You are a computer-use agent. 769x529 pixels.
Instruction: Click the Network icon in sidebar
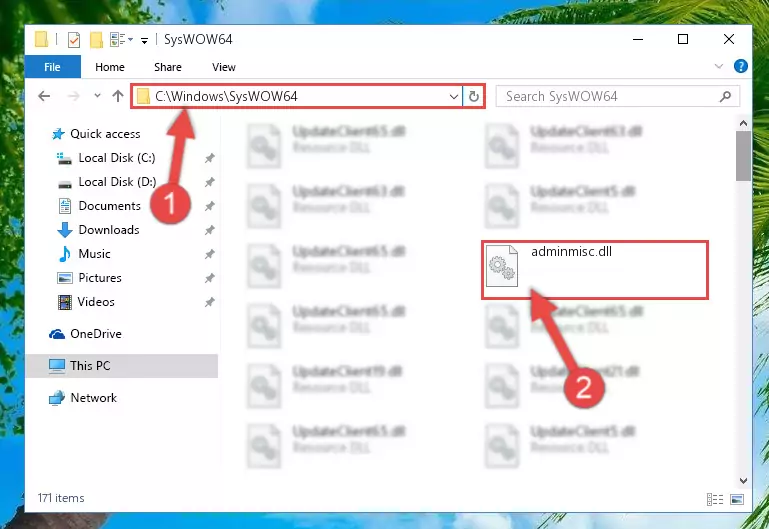tap(57, 398)
